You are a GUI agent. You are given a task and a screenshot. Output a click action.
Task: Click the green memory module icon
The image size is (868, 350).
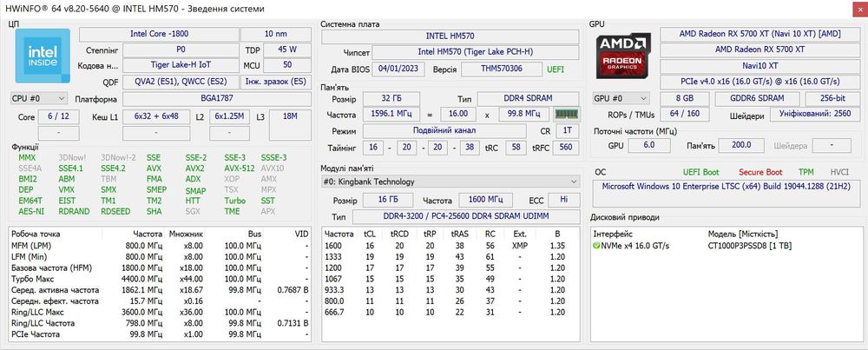[568, 114]
